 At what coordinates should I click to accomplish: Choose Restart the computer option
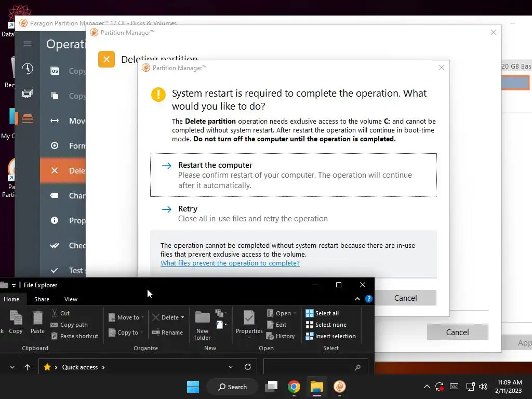coord(293,175)
